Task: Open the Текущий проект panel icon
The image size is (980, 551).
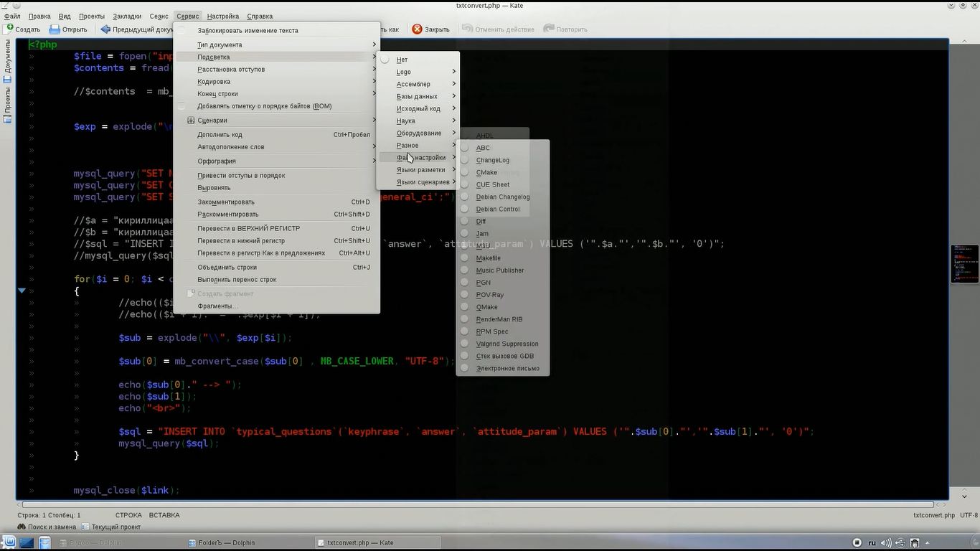Action: 85,527
